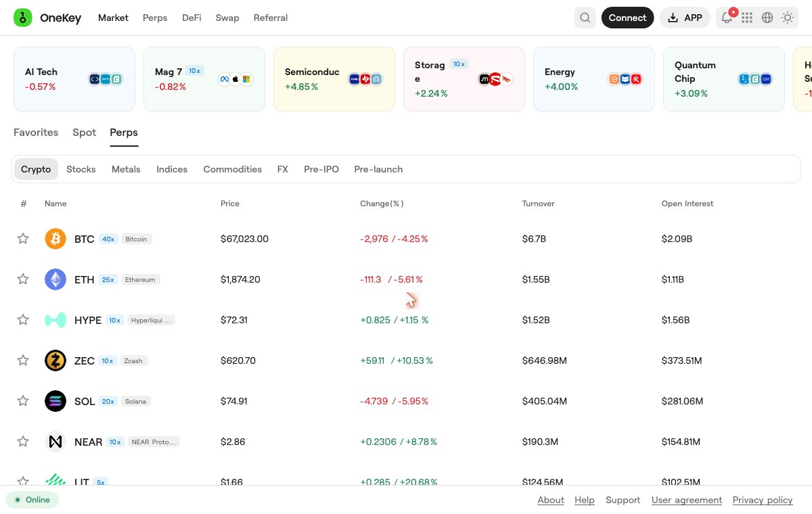Open the Storage sector card
The image size is (812, 514).
coord(464,79)
